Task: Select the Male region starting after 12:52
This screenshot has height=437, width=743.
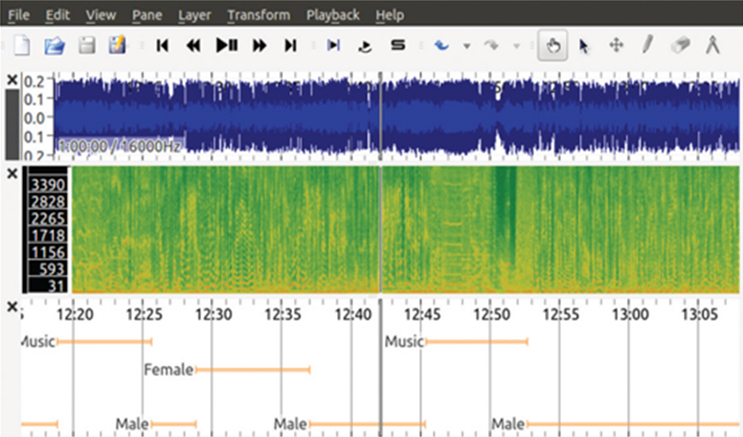Action: [x=634, y=424]
